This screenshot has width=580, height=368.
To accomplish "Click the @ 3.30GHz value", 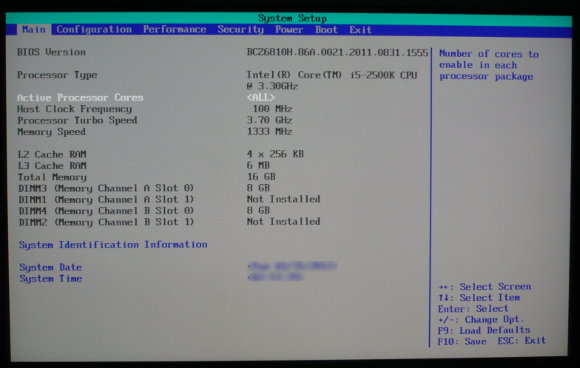I will coord(272,86).
